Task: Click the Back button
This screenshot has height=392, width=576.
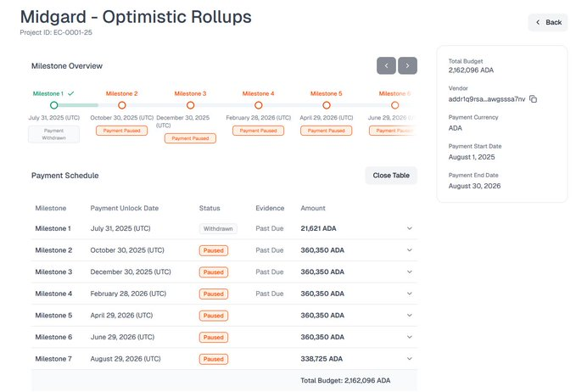Action: click(x=548, y=22)
